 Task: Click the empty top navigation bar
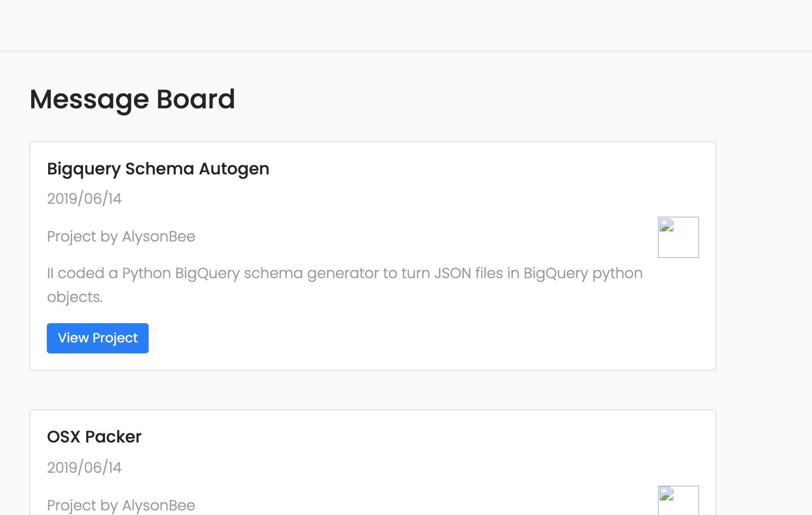[406, 25]
